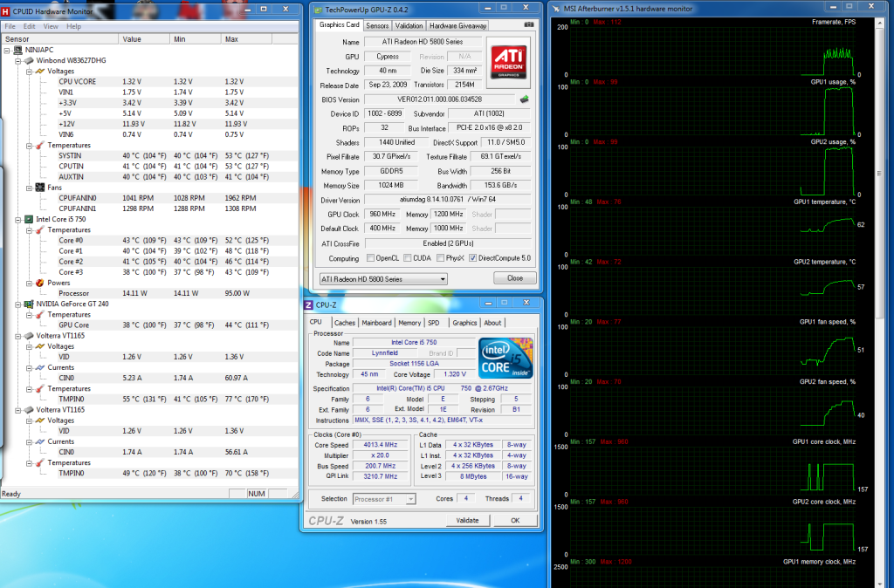Click the BIOS Version field in GPU-Z
The width and height of the screenshot is (894, 588).
tap(440, 99)
